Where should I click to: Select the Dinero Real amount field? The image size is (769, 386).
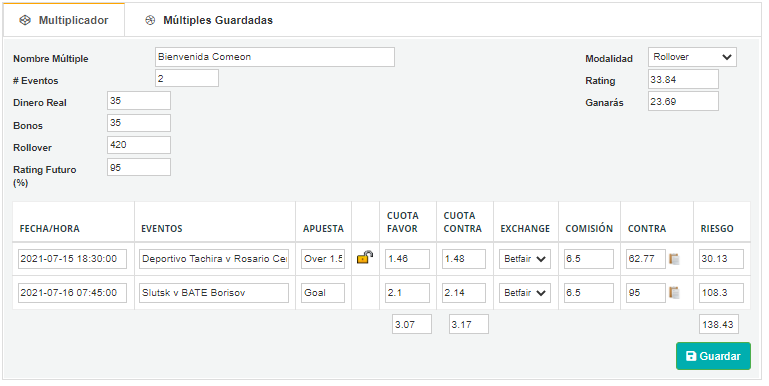point(139,101)
